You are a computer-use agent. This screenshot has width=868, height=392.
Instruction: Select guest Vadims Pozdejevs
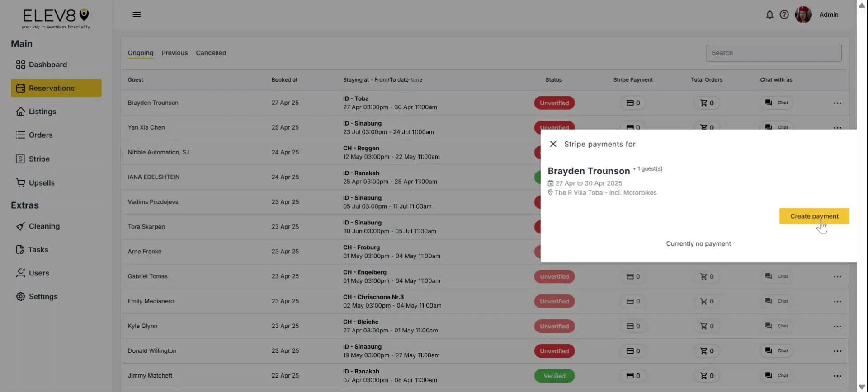click(153, 202)
